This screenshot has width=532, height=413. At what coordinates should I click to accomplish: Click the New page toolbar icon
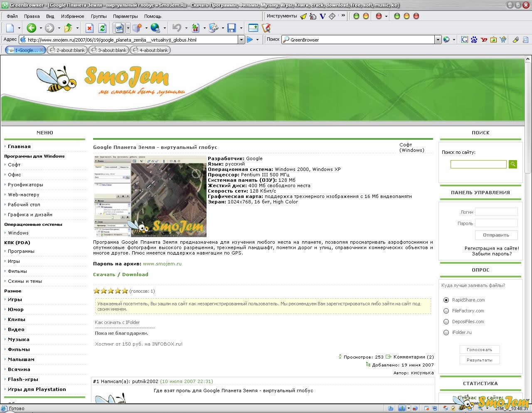10,28
